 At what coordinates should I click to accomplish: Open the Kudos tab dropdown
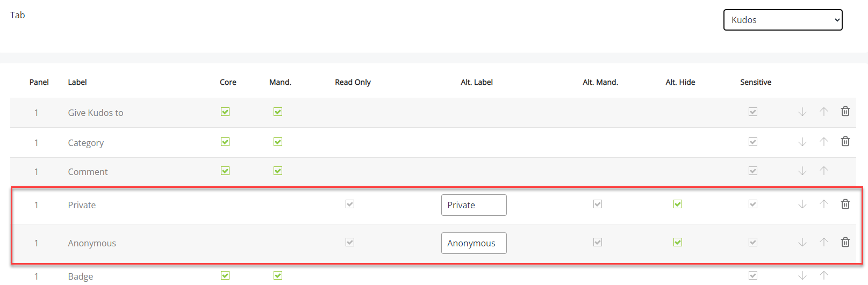click(x=783, y=20)
